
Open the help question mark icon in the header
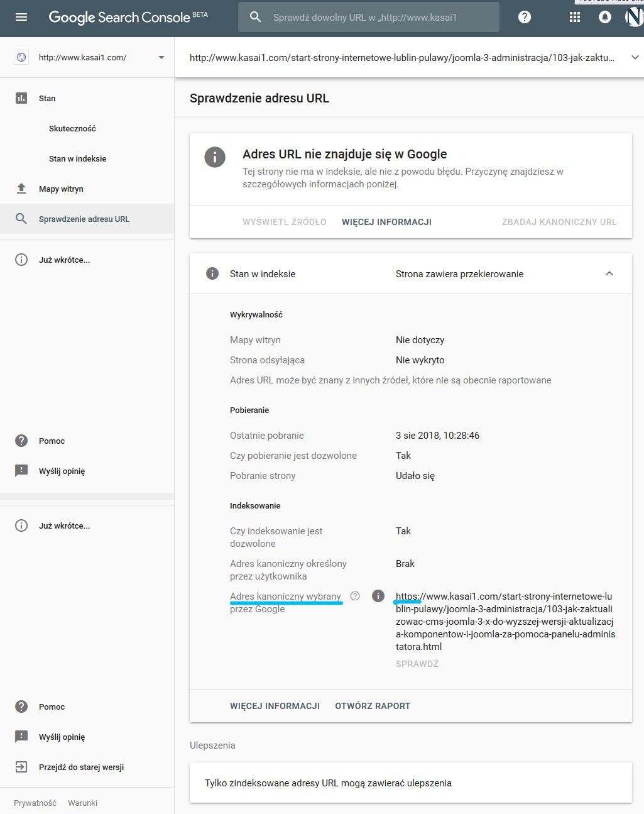pos(525,17)
